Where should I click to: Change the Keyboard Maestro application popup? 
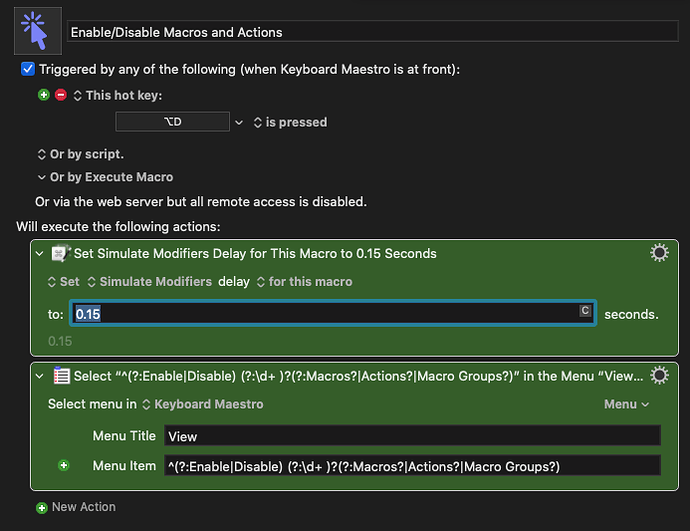(203, 404)
